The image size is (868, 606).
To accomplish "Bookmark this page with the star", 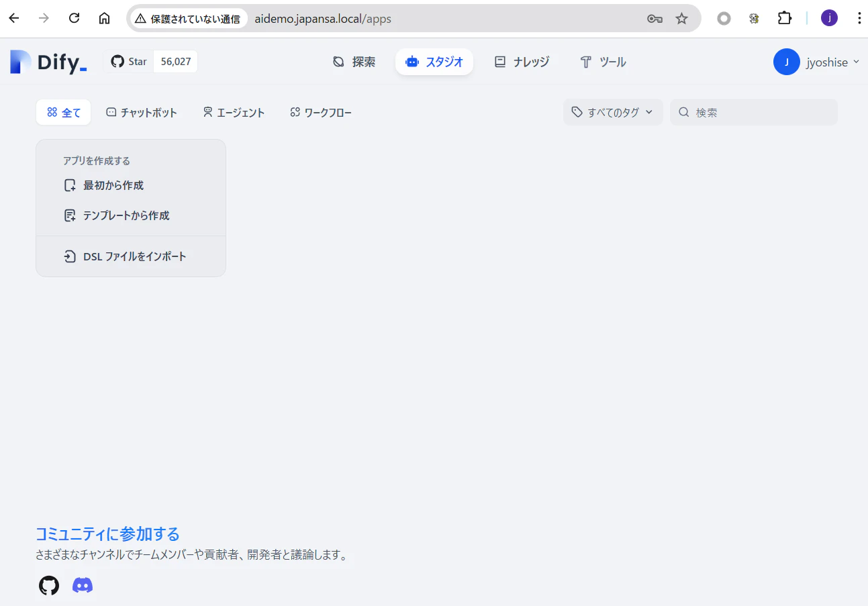I will [x=682, y=19].
